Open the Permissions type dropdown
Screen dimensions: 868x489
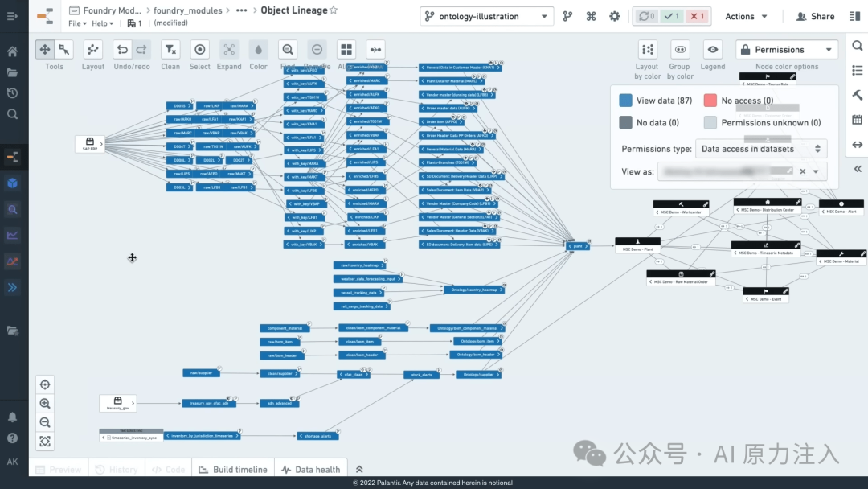click(761, 149)
